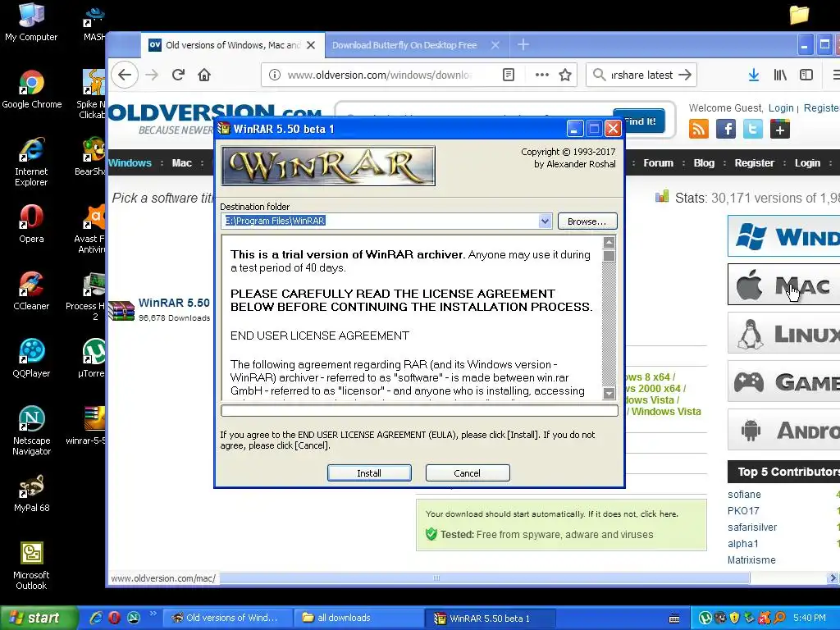Close the Download Butterfly tab

(x=495, y=45)
